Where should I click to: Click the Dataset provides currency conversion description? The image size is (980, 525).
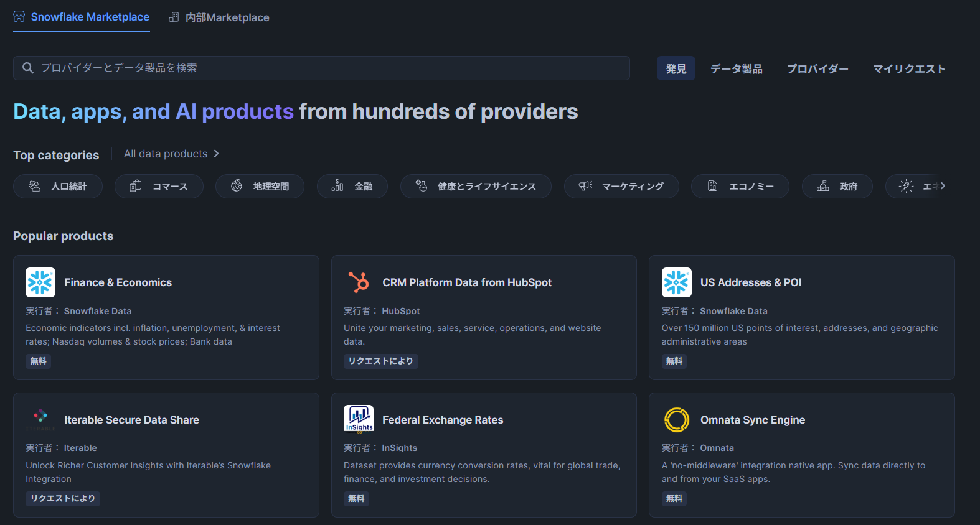click(x=482, y=472)
